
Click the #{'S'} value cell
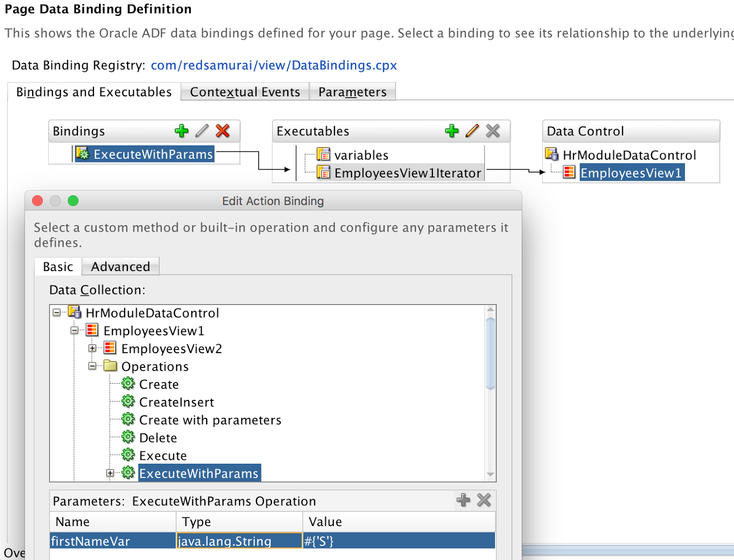pyautogui.click(x=399, y=541)
